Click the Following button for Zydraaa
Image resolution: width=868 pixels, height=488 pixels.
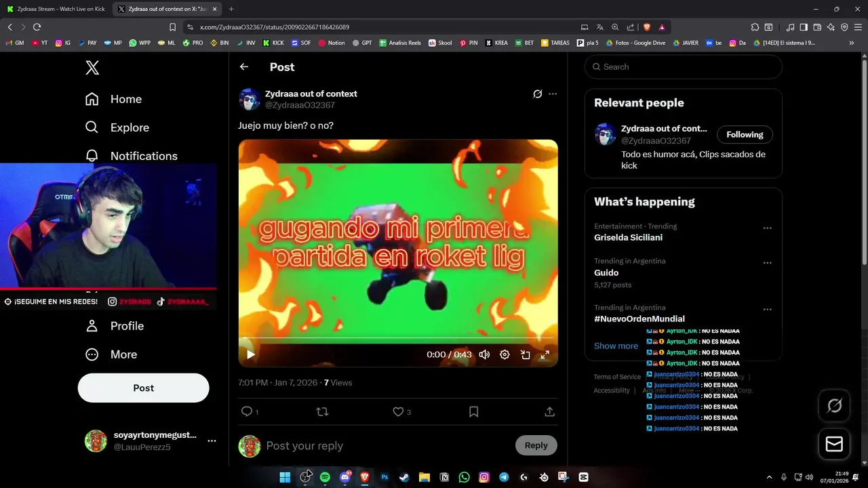tap(745, 134)
